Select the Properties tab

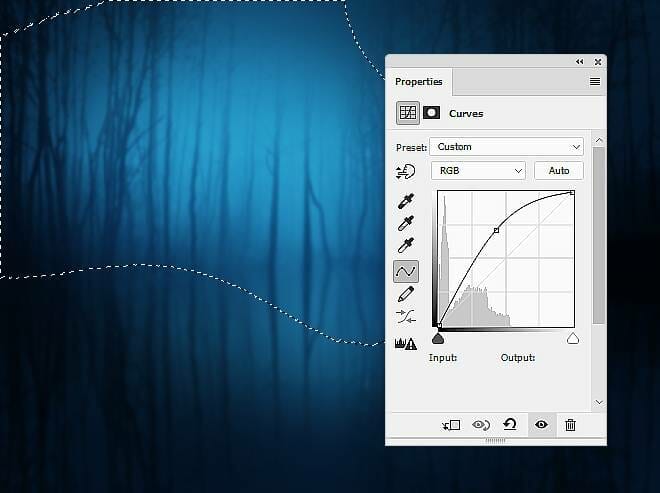pyautogui.click(x=418, y=82)
